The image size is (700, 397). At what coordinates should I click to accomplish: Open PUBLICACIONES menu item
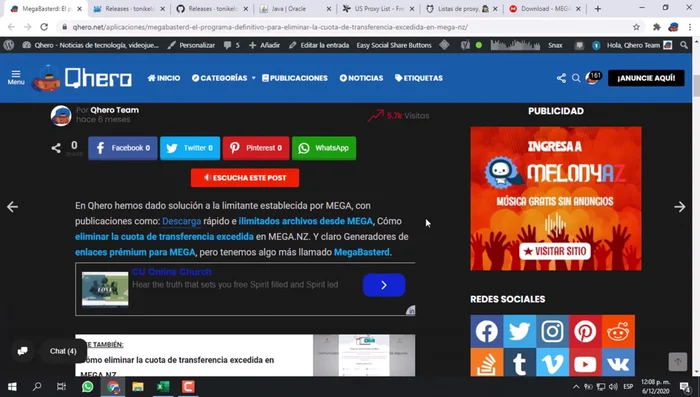[x=295, y=78]
